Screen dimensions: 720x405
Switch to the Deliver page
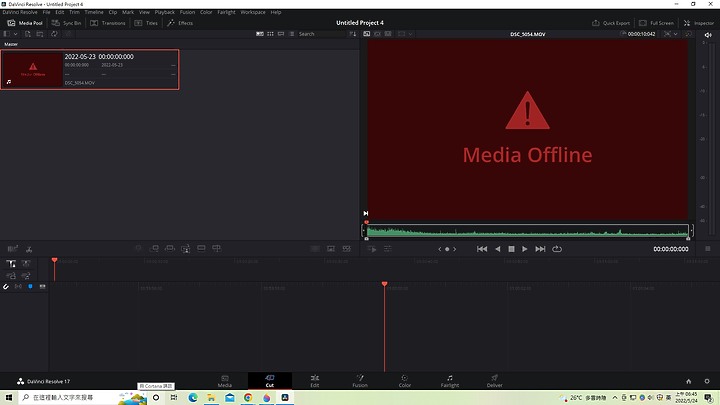pos(495,381)
